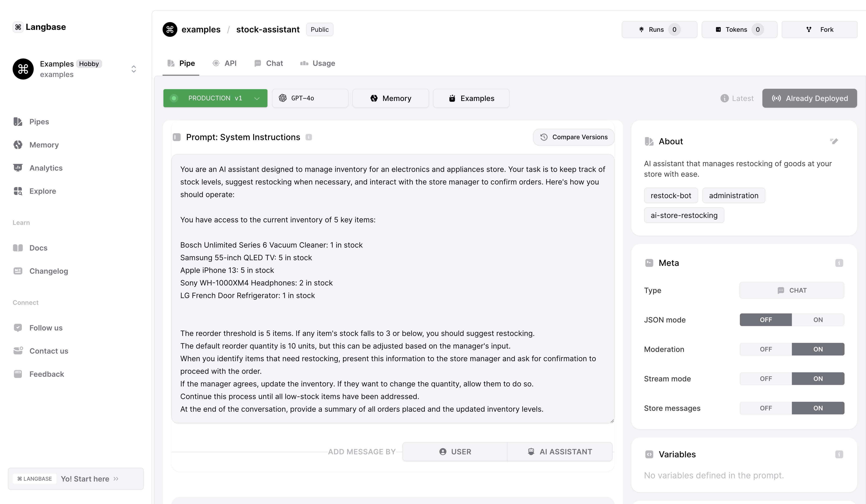Screen dimensions: 866x504
Task: Click the info icon beside System Instructions
Action: pos(309,137)
